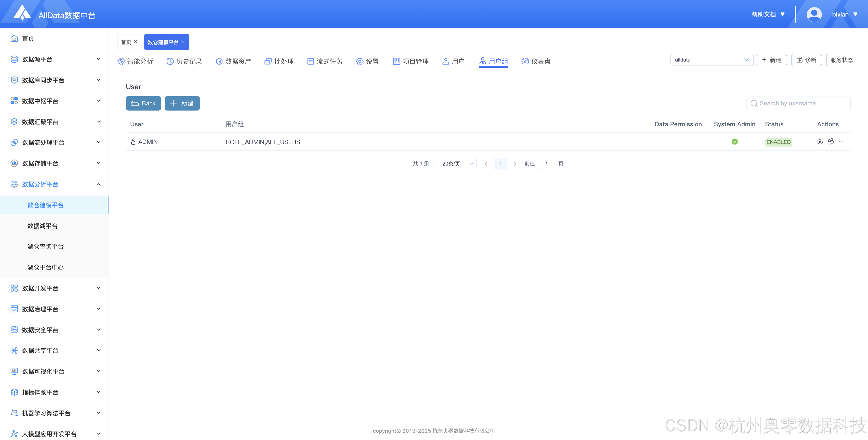Open the 20条/页 page size dropdown

(x=455, y=164)
